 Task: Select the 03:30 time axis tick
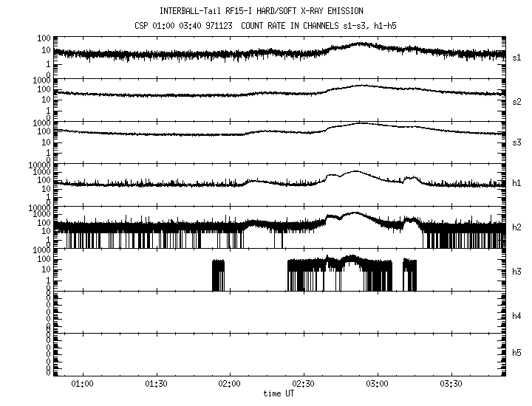[451, 384]
